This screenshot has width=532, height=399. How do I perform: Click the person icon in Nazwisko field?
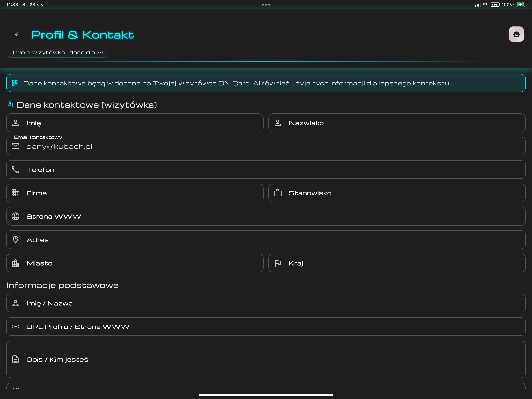coord(277,123)
